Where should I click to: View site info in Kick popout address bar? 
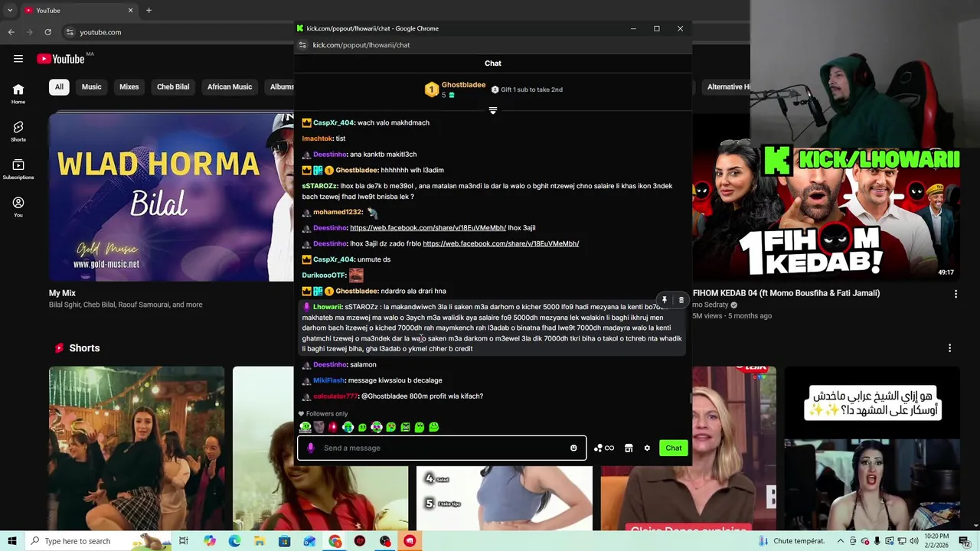302,45
